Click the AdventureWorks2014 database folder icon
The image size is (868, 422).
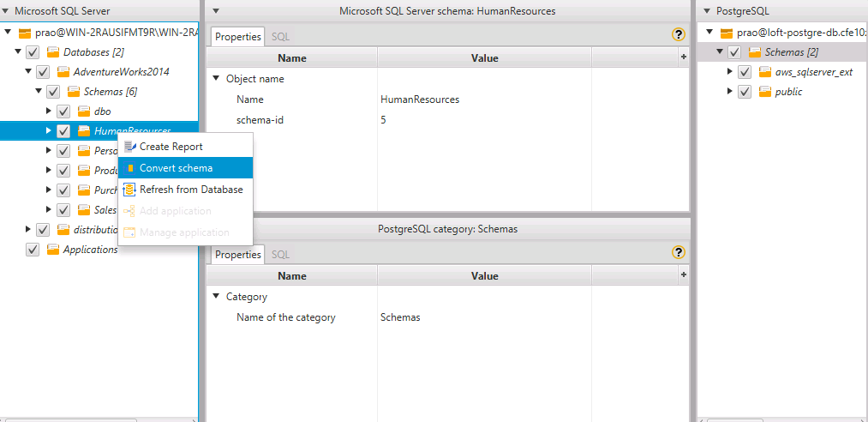pyautogui.click(x=63, y=71)
